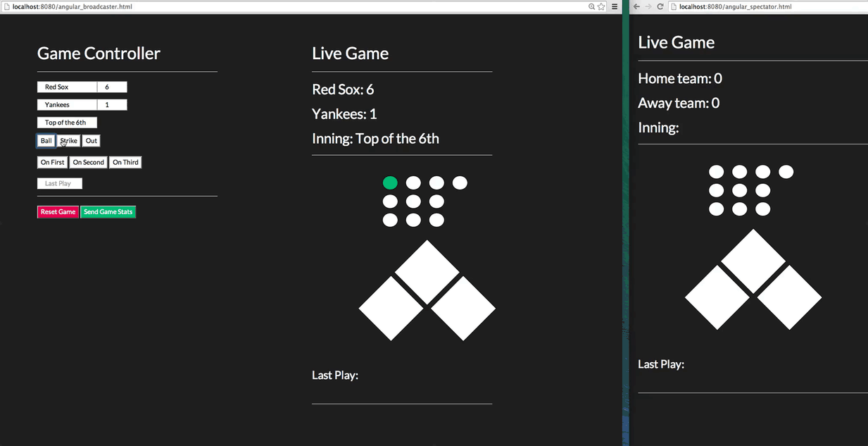Click the Red Sox team name field
Viewport: 868px width, 446px height.
coord(67,87)
